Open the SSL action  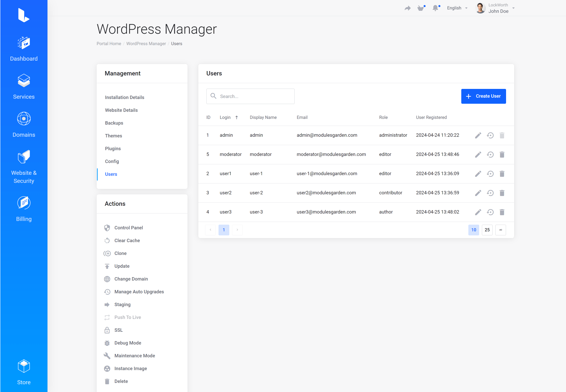tap(113, 330)
